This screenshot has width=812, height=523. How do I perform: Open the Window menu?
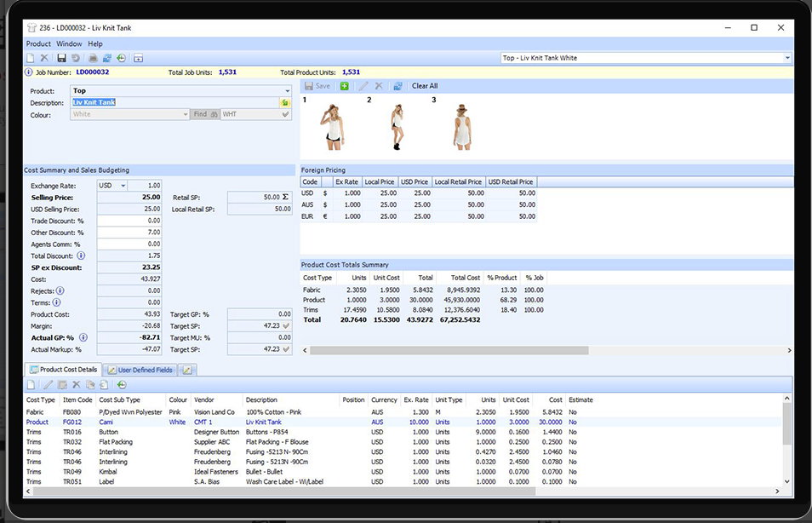(x=69, y=43)
